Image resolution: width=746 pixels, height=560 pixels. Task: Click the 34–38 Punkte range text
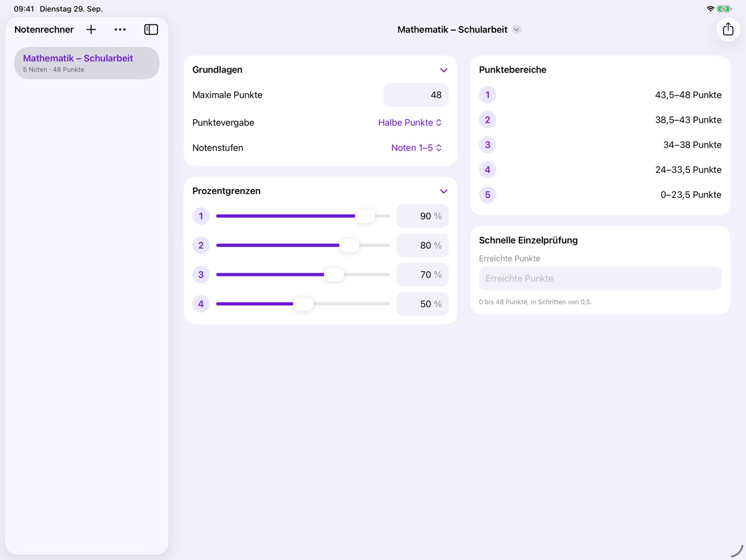[x=692, y=145]
